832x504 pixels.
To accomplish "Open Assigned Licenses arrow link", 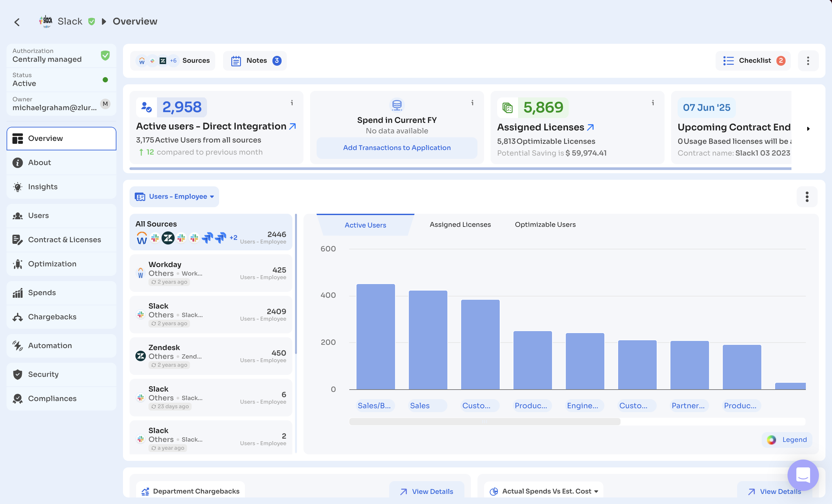I will click(x=591, y=127).
